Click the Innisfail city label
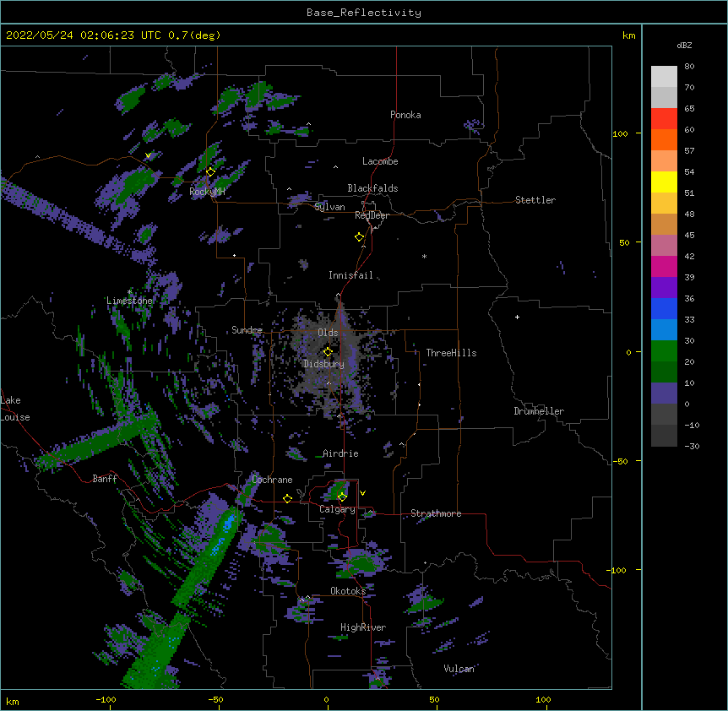 point(350,275)
